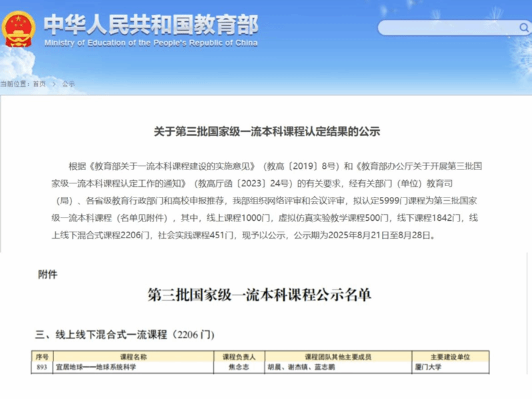
Task: Click the breadcrumb arrow separator
Action: click(x=53, y=83)
